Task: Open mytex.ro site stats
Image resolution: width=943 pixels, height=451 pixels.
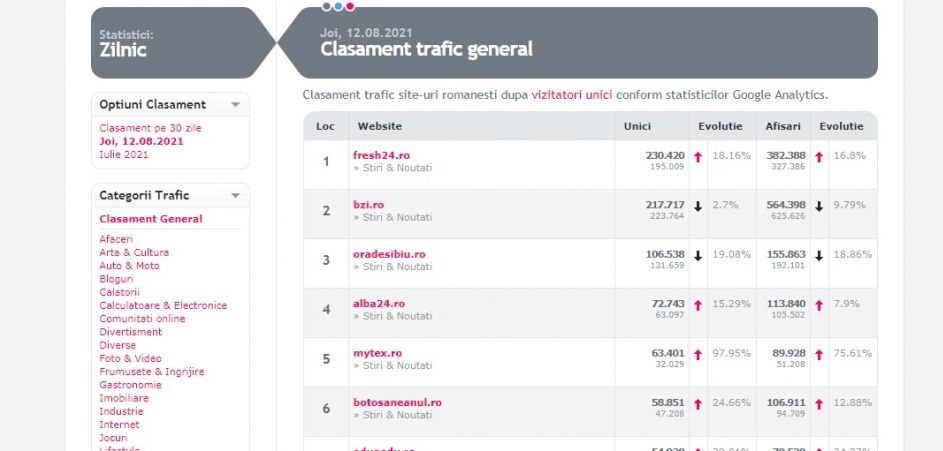Action: 378,353
